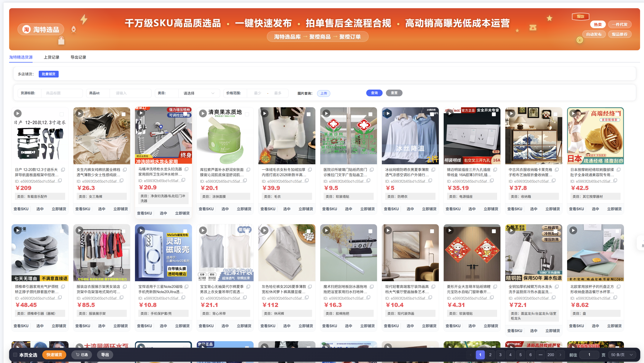This screenshot has width=644, height=363.
Task: Copy title of 中古风衣服收纳箱 product
Action: pos(557,170)
